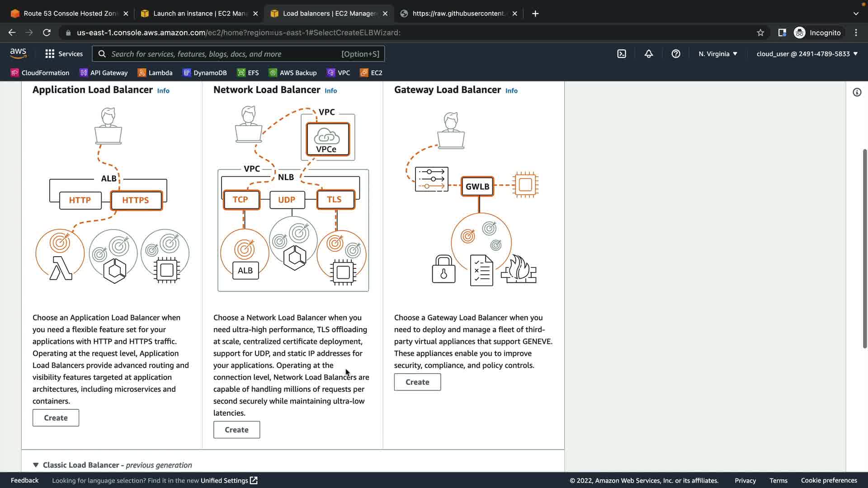Image resolution: width=868 pixels, height=488 pixels.
Task: Open DynamoDB favorite shortcut
Action: point(205,73)
